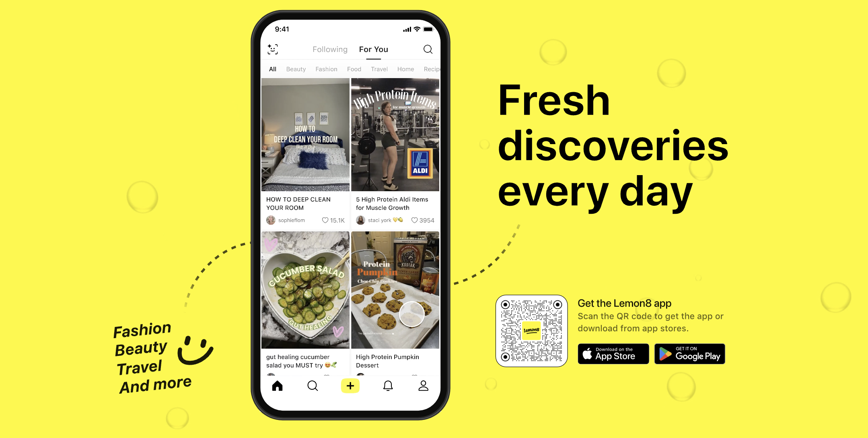The image size is (868, 438).
Task: Select the For You tab
Action: point(374,49)
